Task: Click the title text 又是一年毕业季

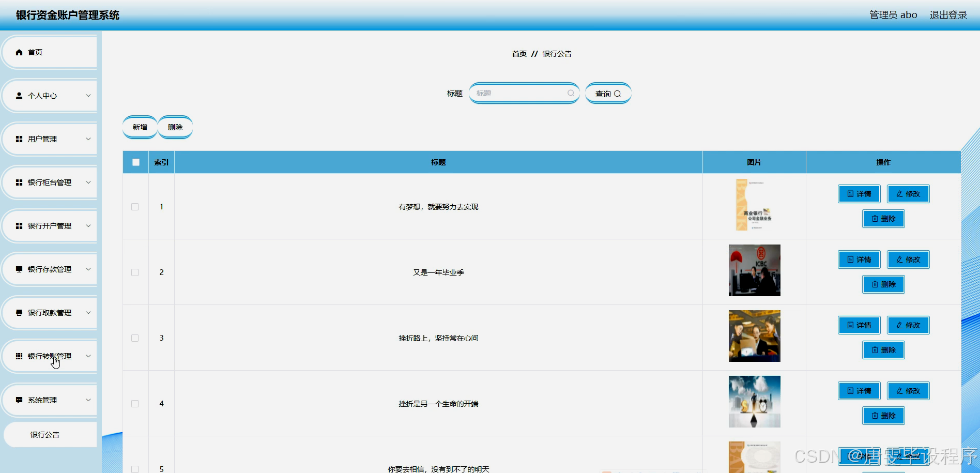Action: point(438,272)
